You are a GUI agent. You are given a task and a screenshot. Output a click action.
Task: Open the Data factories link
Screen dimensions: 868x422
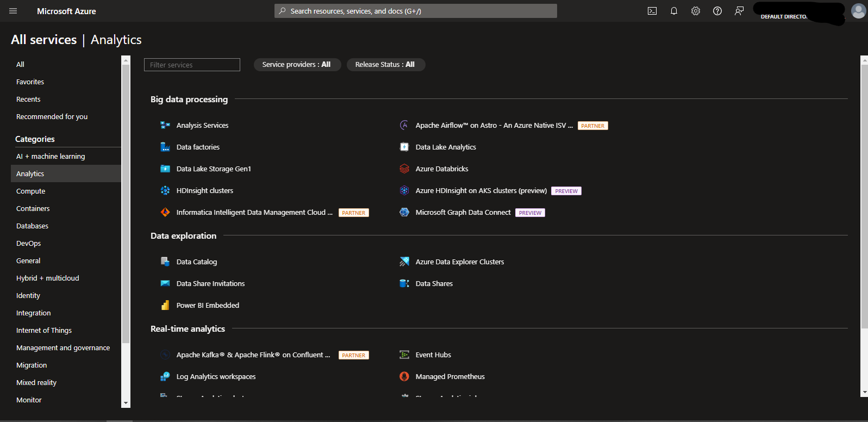pyautogui.click(x=198, y=147)
